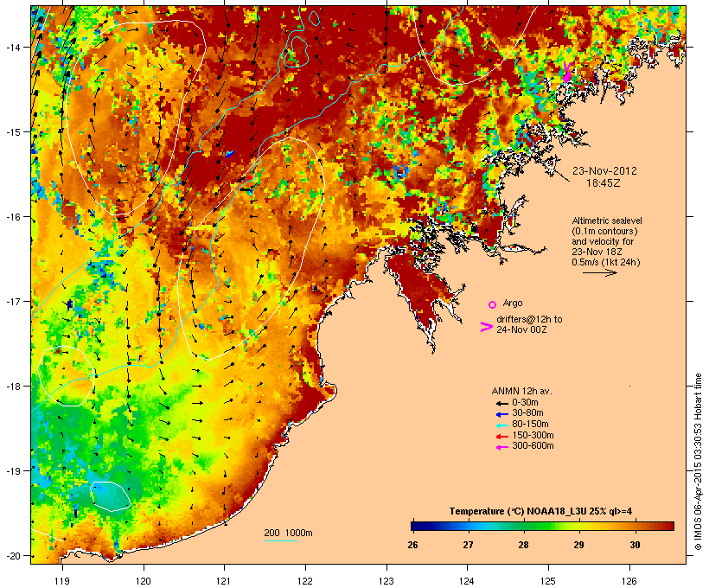Viewport: 709px width, 588px height.
Task: Click the '24-Nov 00Z' legend text
Action: tap(521, 329)
